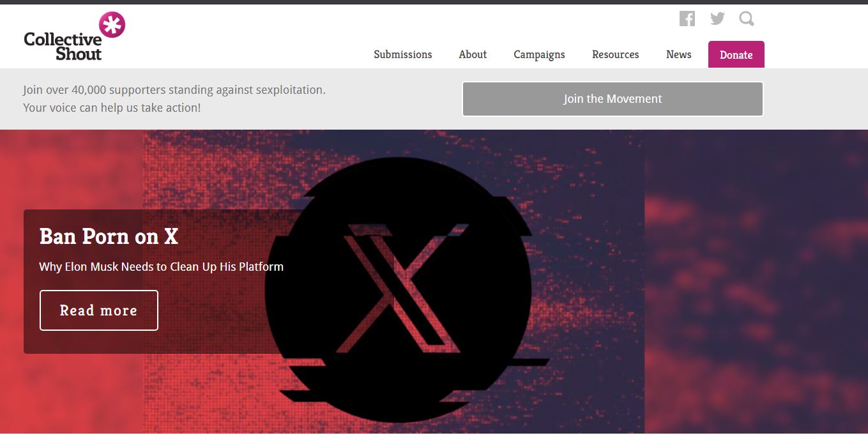Click the Ban Porn on X headline
The image size is (868, 440).
(x=109, y=236)
